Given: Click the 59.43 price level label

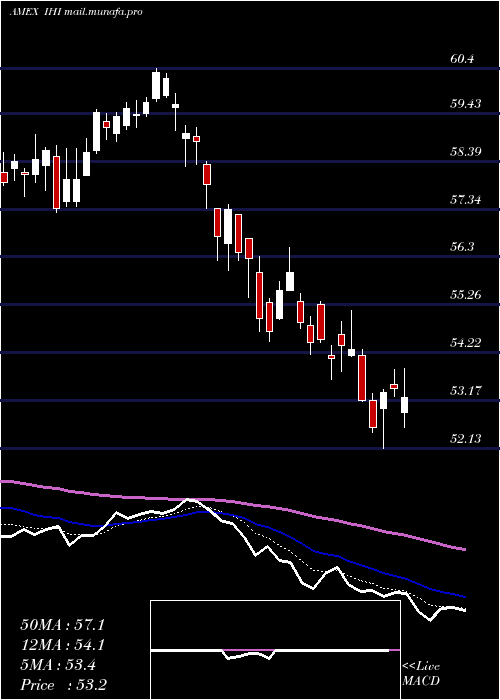Looking at the screenshot, I should [x=466, y=104].
